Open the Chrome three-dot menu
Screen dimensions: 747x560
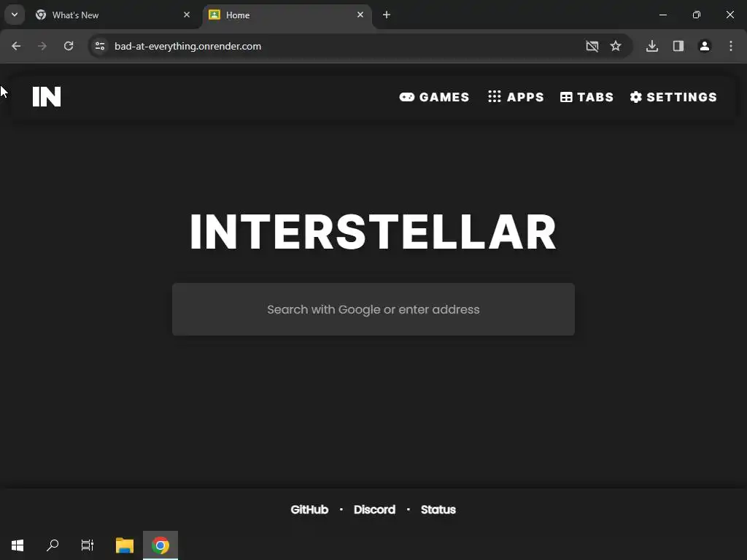(731, 46)
